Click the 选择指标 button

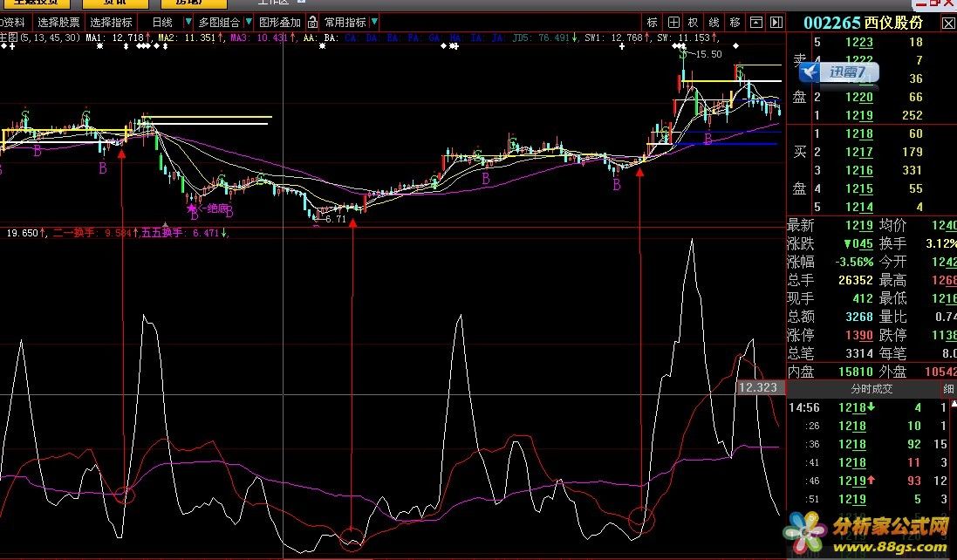[111, 23]
